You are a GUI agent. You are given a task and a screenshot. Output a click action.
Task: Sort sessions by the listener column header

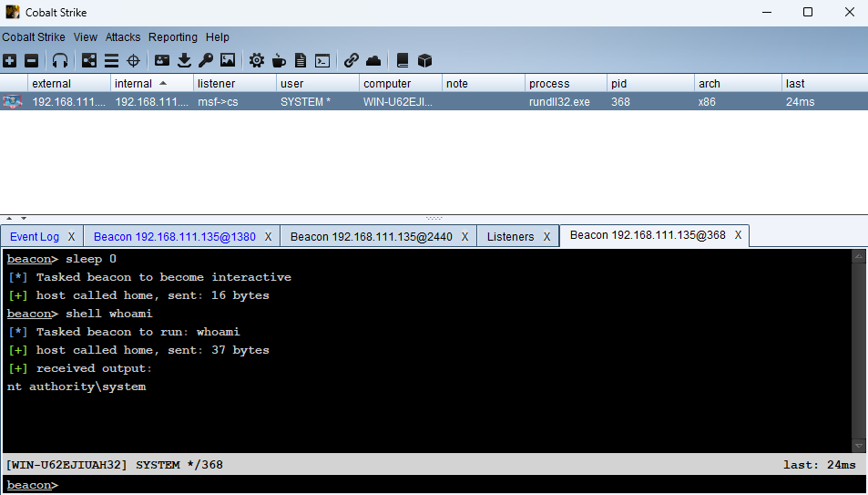click(x=235, y=83)
